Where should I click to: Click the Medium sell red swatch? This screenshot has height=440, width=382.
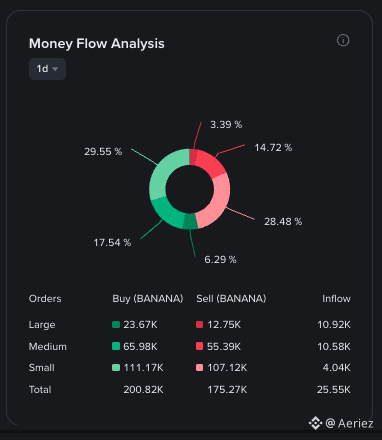[199, 346]
